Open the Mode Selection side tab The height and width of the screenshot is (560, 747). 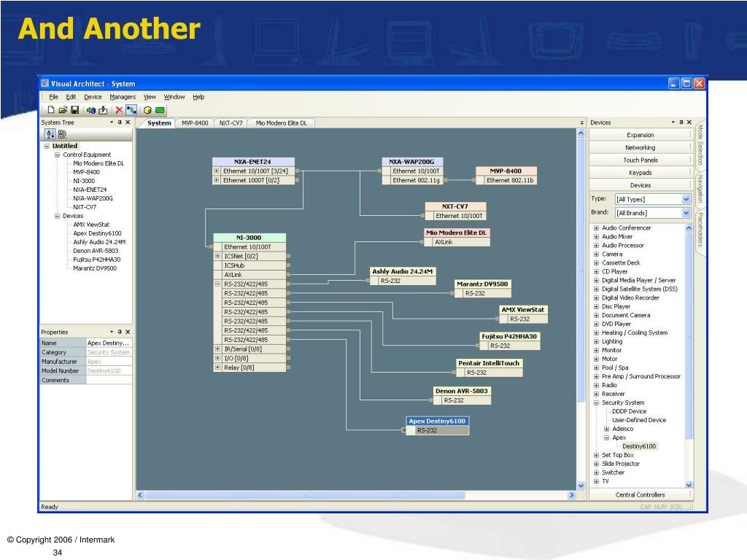(700, 144)
